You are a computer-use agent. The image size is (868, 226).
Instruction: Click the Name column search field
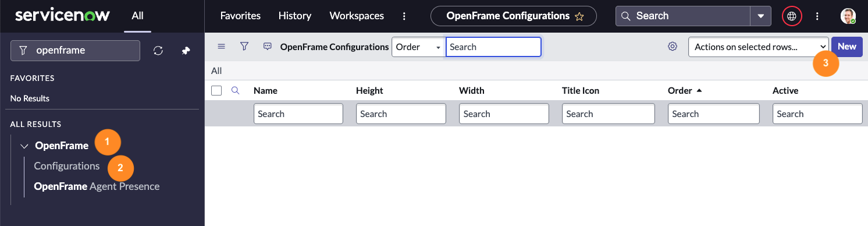[x=298, y=114]
